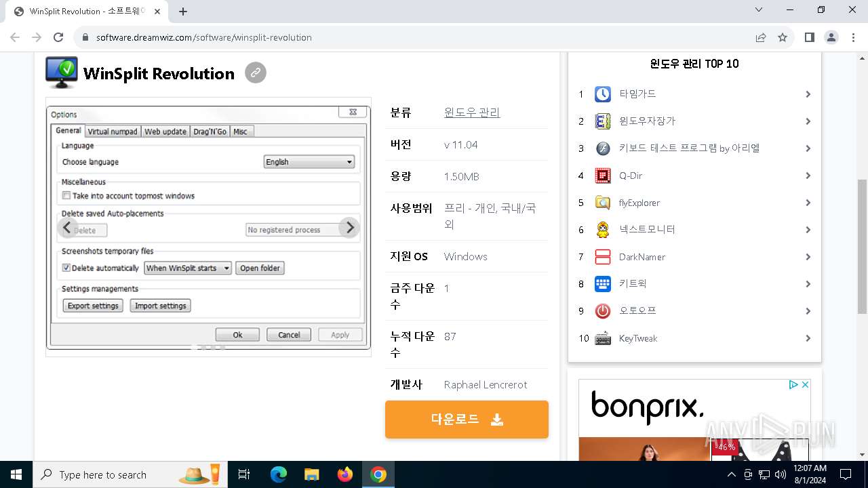The image size is (868, 488).
Task: Open the chevron next to 윈도우자장가
Action: (x=808, y=121)
